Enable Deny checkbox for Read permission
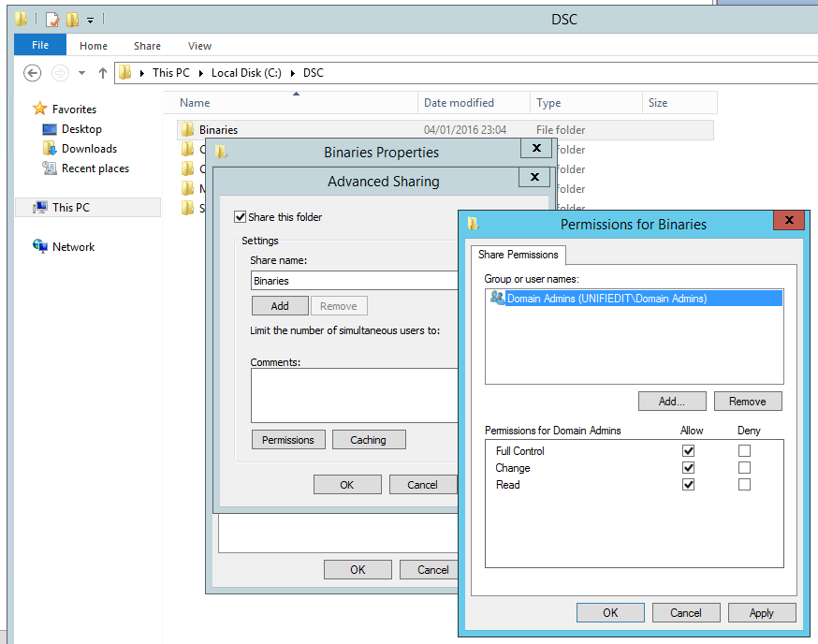Screen dimensions: 818x644 [x=744, y=485]
